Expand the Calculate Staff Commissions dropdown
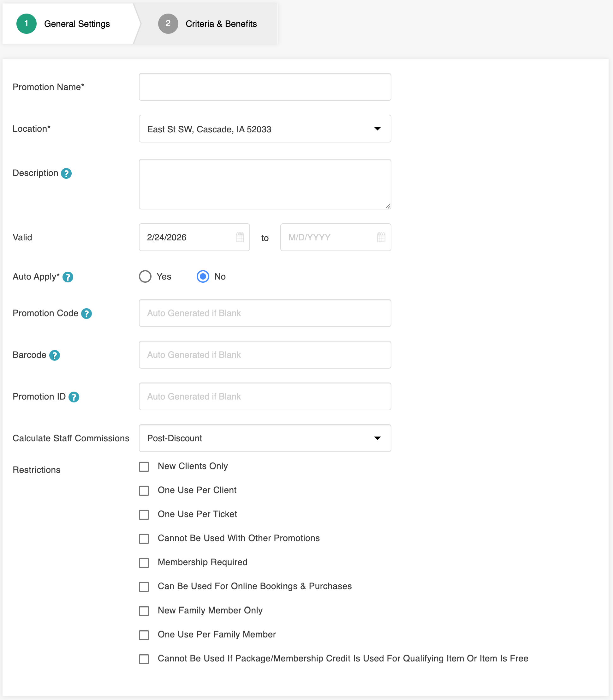Image resolution: width=613 pixels, height=700 pixels. pos(265,438)
